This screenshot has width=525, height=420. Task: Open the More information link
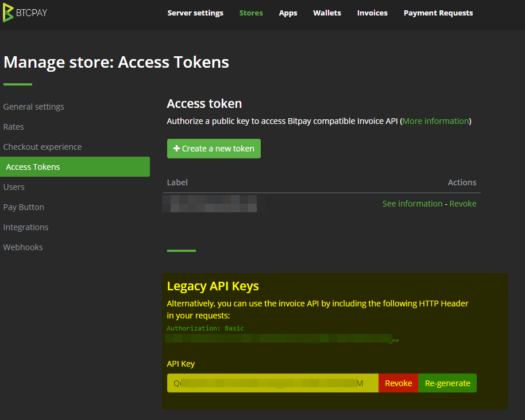[435, 121]
